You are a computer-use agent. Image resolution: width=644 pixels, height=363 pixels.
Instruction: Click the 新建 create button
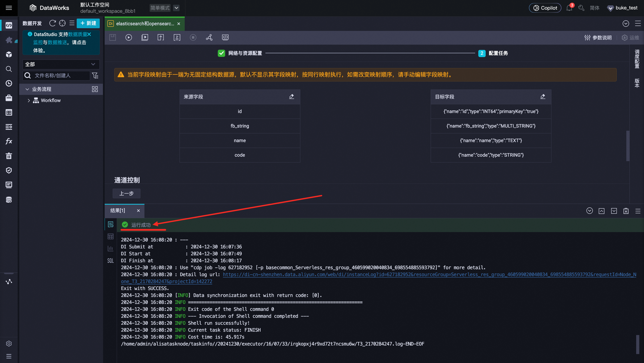tap(88, 23)
